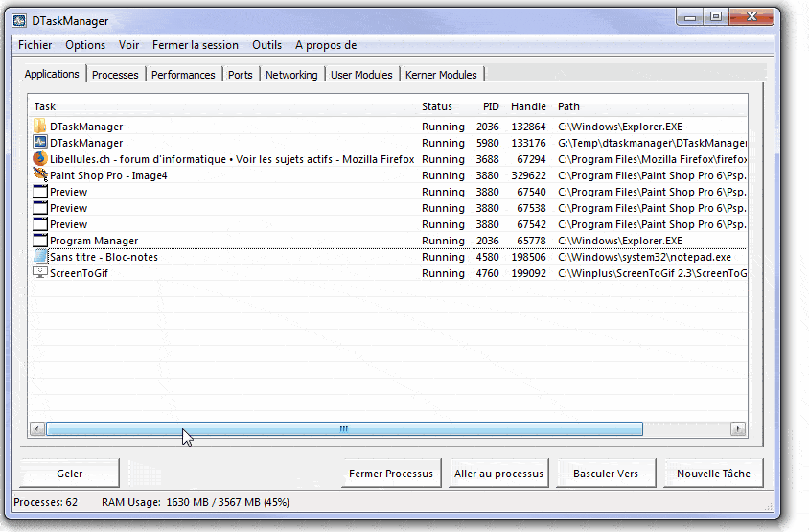809x532 pixels.
Task: Switch to the Networking tab
Action: [x=291, y=75]
